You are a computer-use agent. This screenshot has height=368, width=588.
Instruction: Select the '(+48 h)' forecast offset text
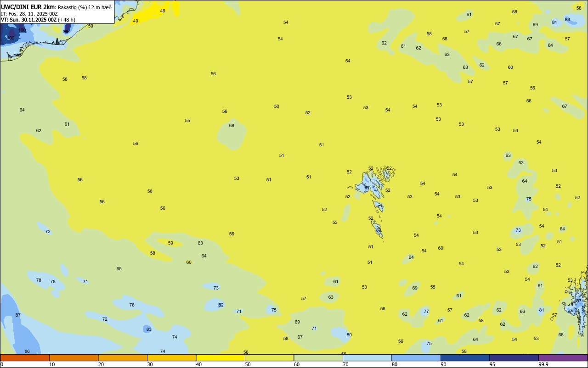67,20
